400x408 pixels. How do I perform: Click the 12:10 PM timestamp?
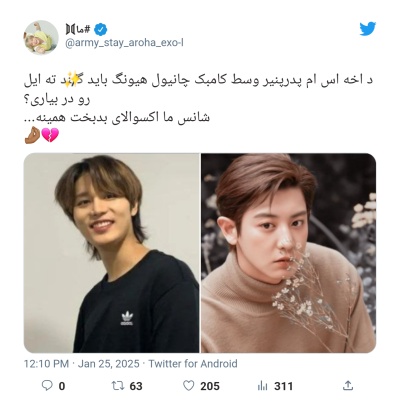click(46, 363)
